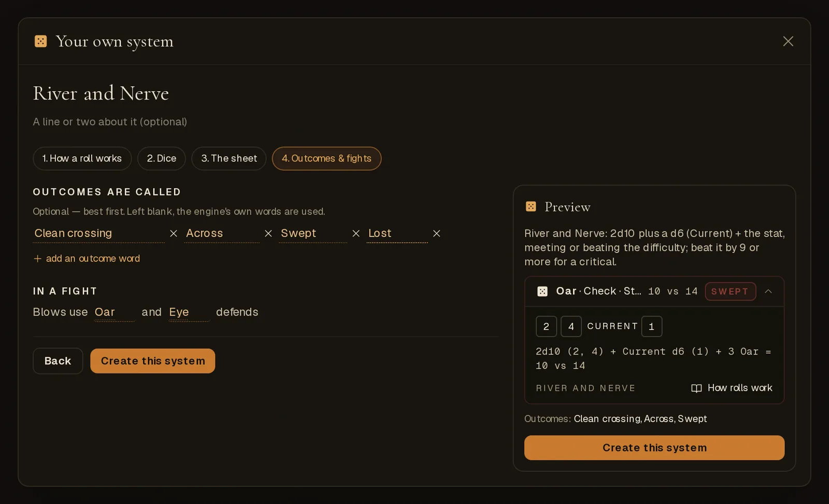This screenshot has width=829, height=504.
Task: Click Create this system in the Preview panel
Action: tap(654, 448)
